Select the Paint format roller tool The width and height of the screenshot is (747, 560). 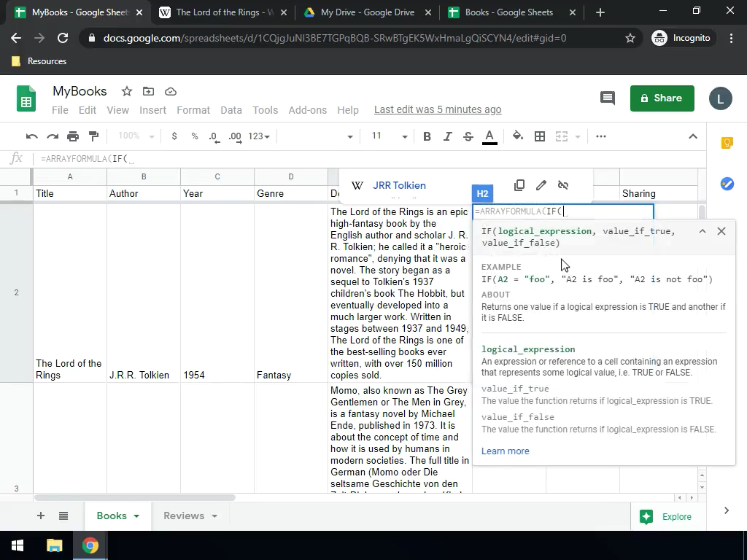coord(94,136)
